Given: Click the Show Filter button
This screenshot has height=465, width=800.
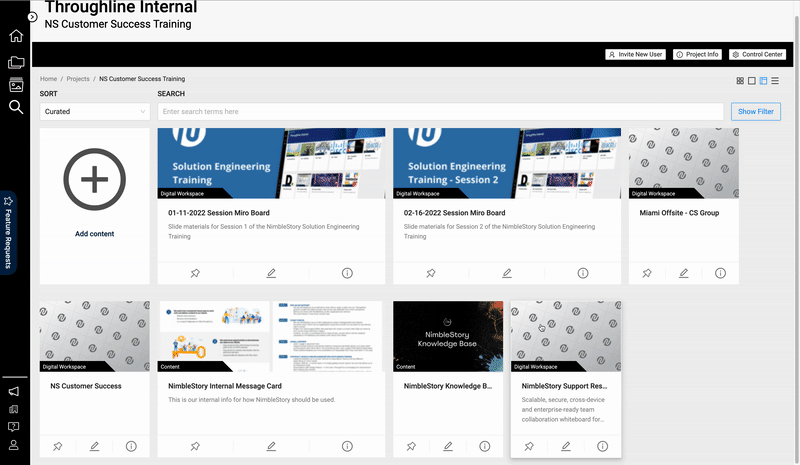Looking at the screenshot, I should (x=756, y=112).
